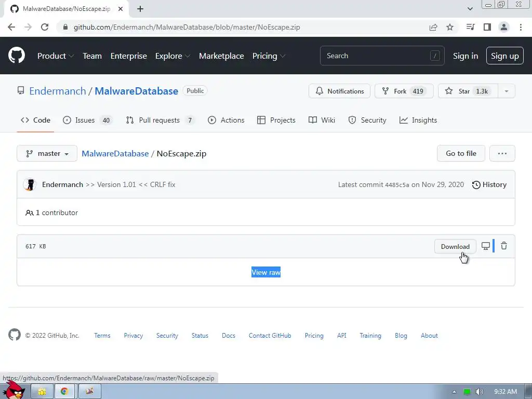Open the Actions tab
This screenshot has height=399, width=532.
click(x=226, y=120)
